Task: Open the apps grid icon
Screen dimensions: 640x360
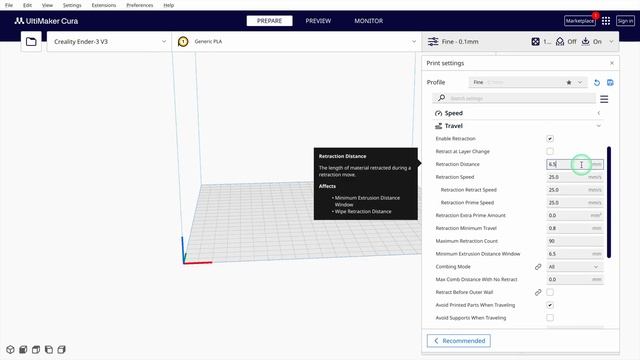Action: pos(606,21)
